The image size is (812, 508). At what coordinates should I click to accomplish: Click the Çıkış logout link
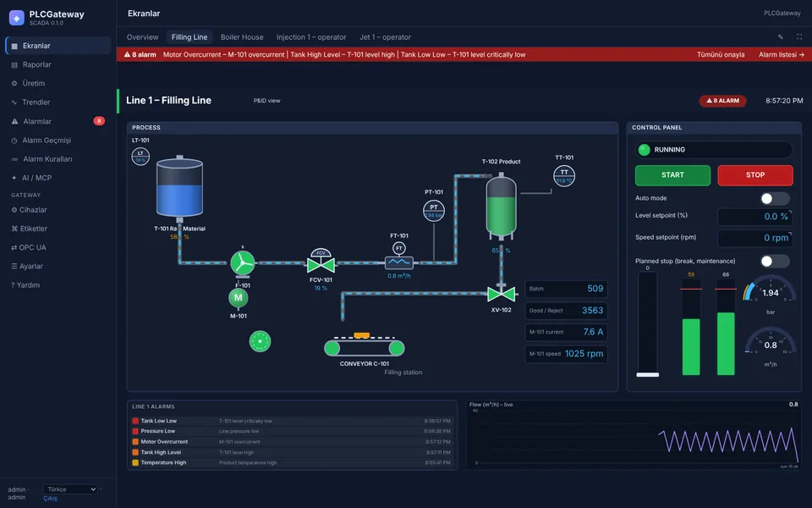click(50, 499)
